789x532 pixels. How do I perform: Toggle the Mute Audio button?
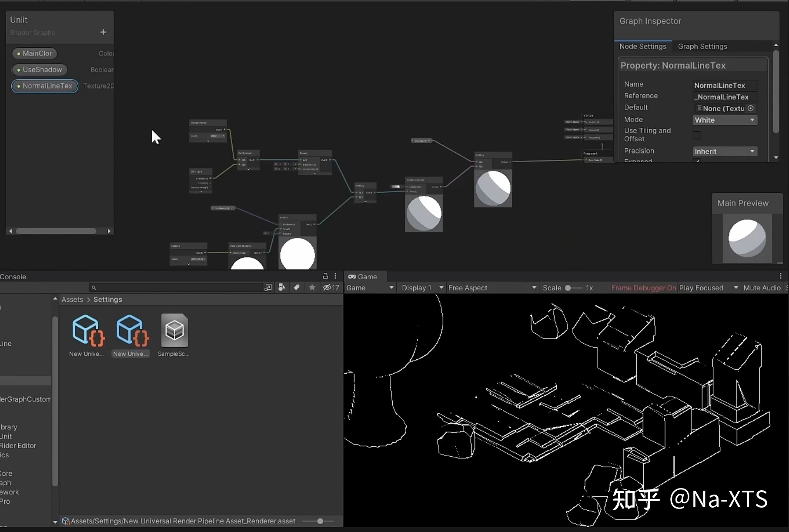click(x=762, y=288)
